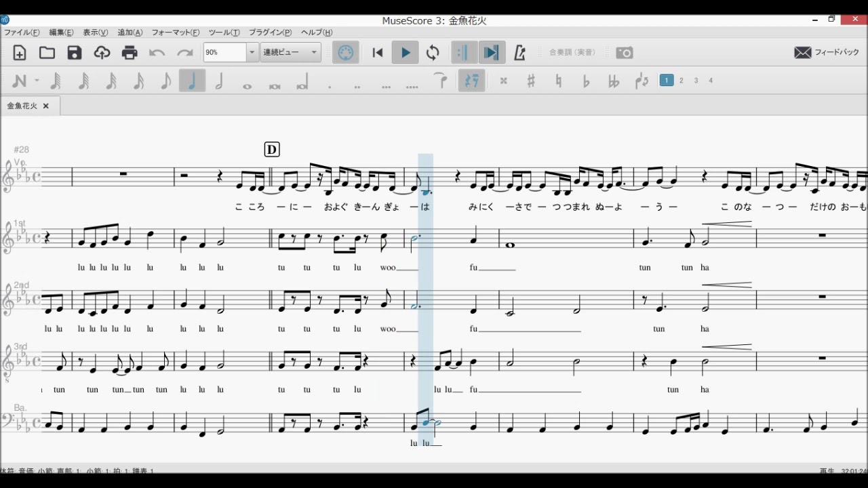This screenshot has height=488, width=868.
Task: Rewind playback to the start
Action: (378, 53)
